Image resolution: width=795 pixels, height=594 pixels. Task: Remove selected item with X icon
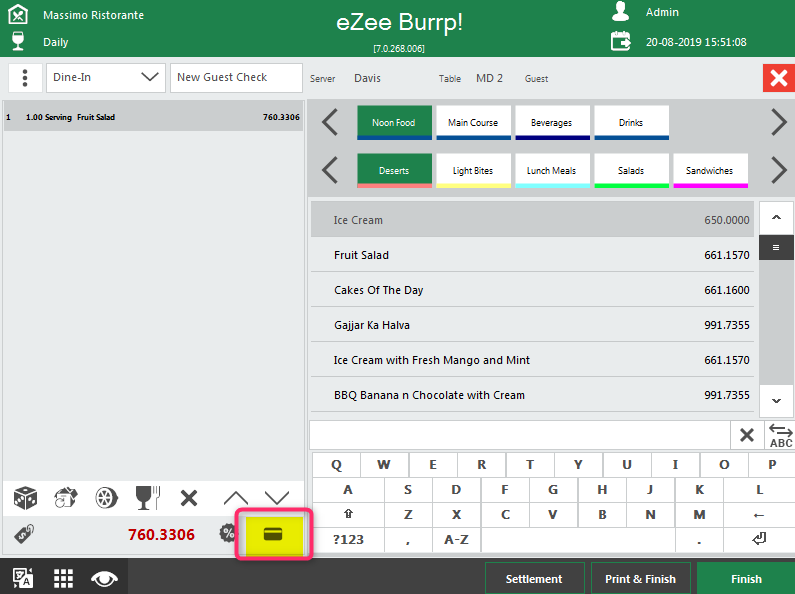pos(189,498)
